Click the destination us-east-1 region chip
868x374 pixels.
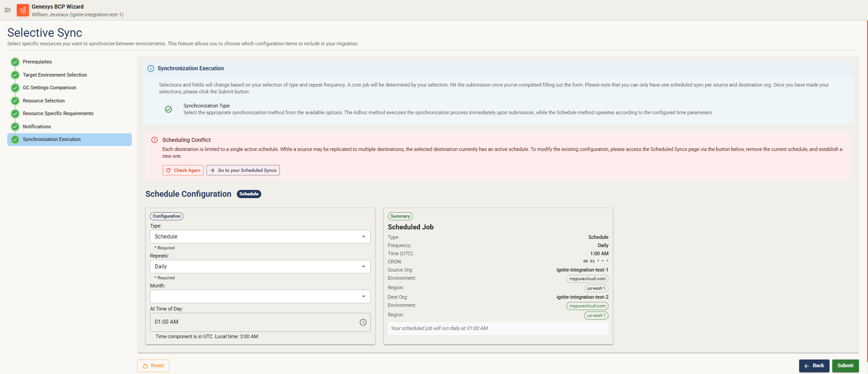596,316
